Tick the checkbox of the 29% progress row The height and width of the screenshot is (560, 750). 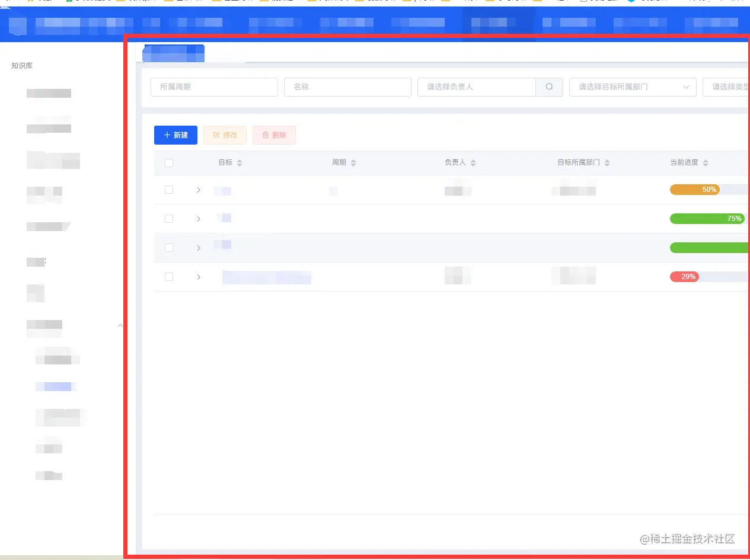(169, 277)
